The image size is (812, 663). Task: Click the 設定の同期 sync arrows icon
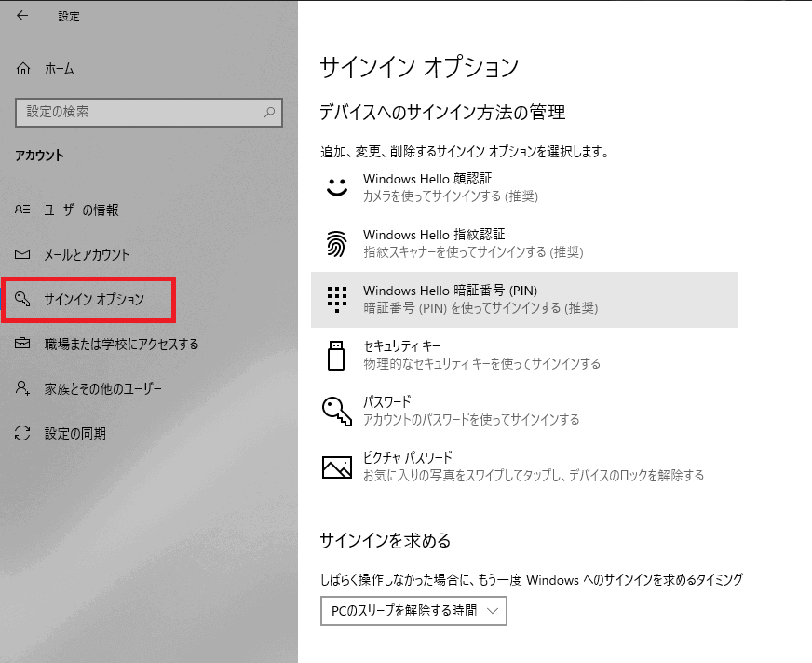22,433
